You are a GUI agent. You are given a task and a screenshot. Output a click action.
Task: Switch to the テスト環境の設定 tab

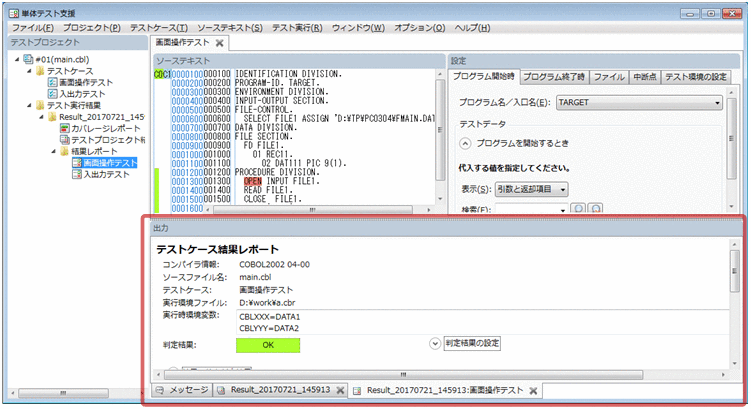tap(695, 77)
